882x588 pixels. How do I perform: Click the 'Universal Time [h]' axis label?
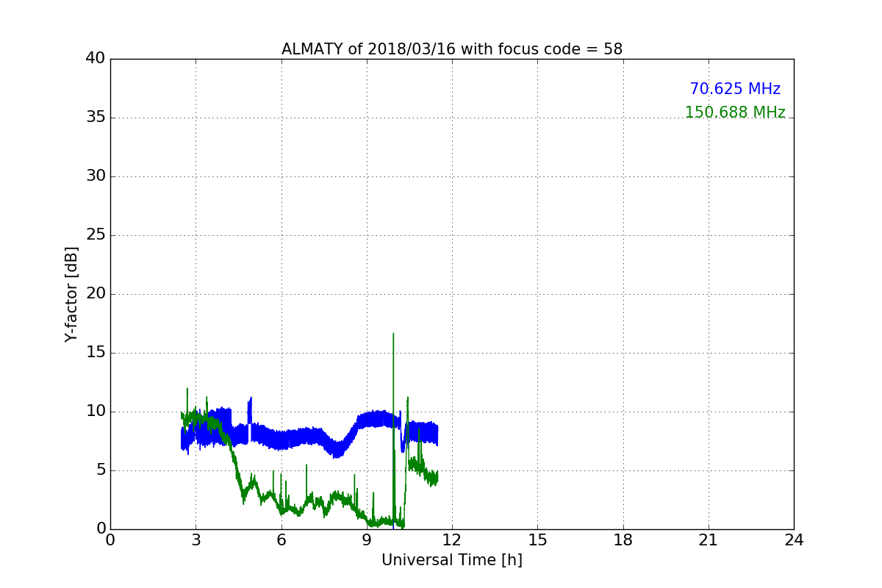452,560
